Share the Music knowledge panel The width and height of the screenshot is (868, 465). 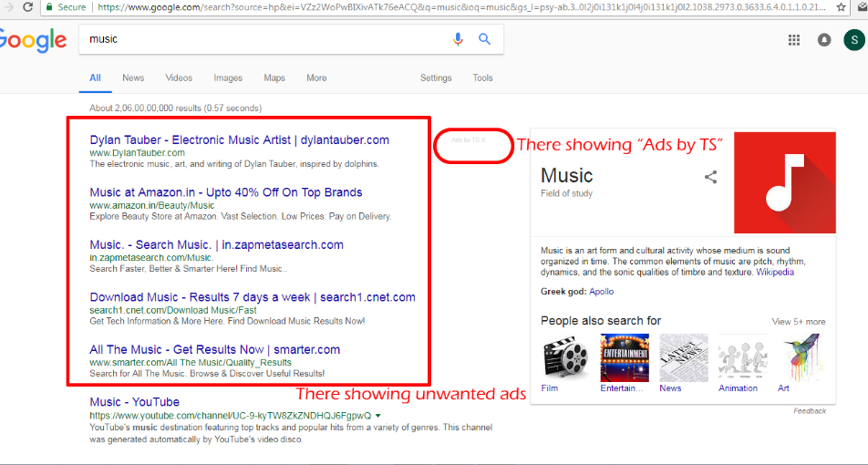pos(710,177)
